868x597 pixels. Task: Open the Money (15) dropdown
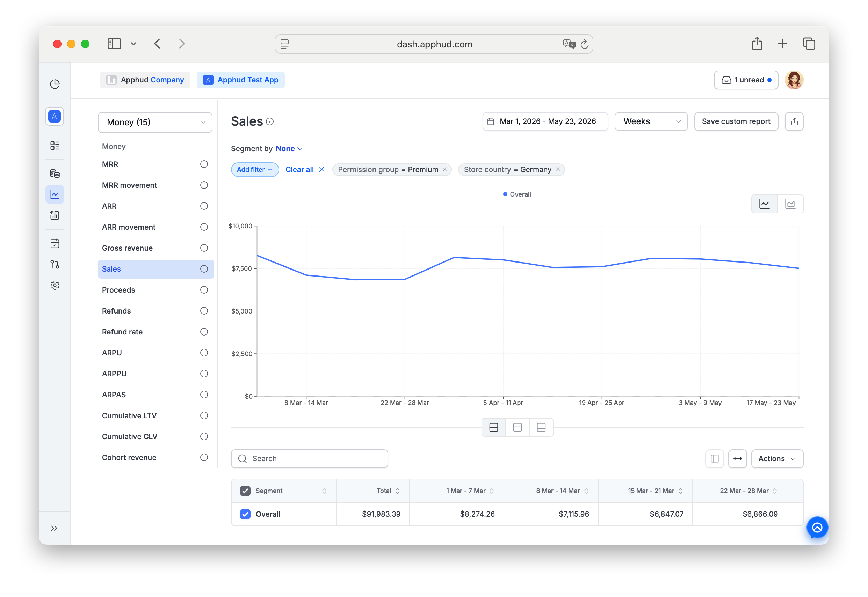[x=155, y=122]
